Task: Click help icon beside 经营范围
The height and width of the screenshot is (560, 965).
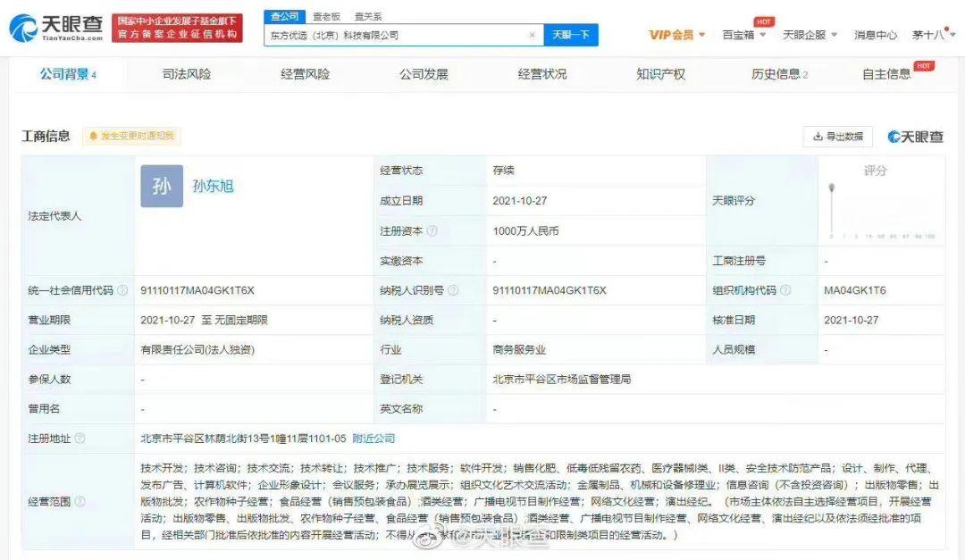Action: [x=80, y=501]
